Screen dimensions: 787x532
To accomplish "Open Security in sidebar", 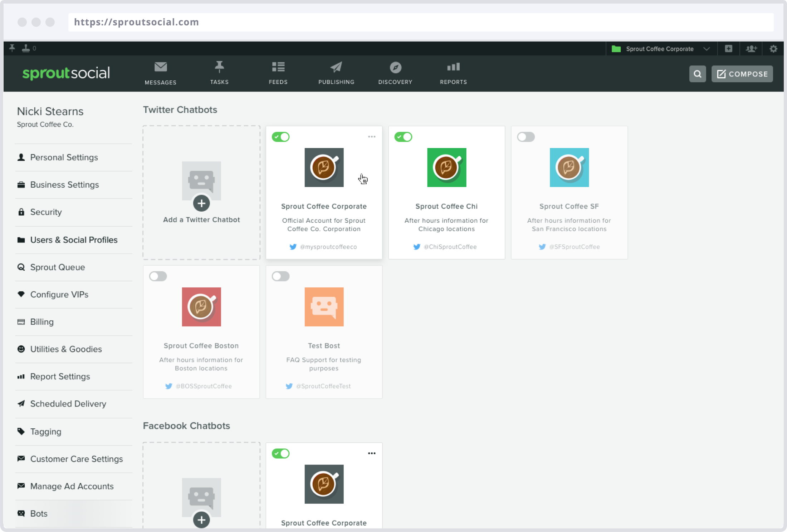I will click(74, 212).
